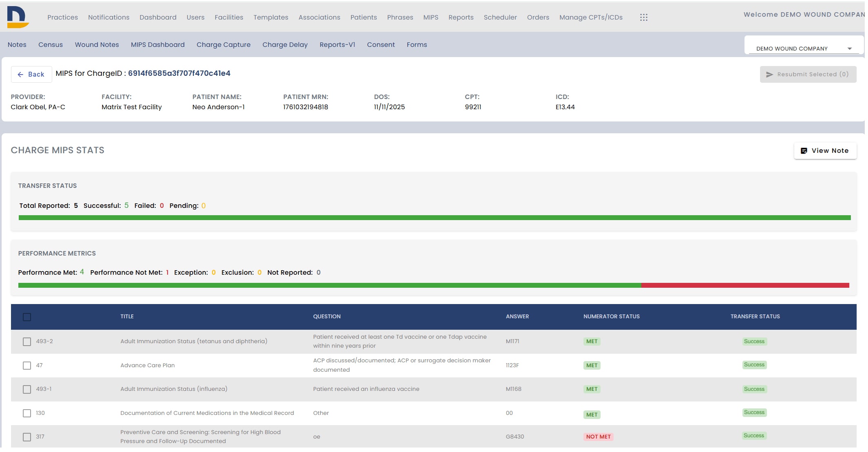Check the box for measure 493-2

[27, 342]
